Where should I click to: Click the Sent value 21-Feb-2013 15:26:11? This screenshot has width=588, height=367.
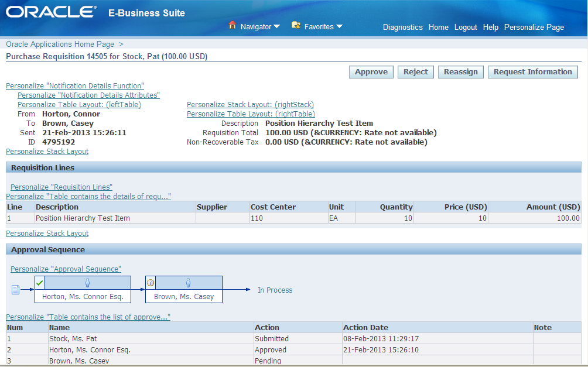coord(84,133)
